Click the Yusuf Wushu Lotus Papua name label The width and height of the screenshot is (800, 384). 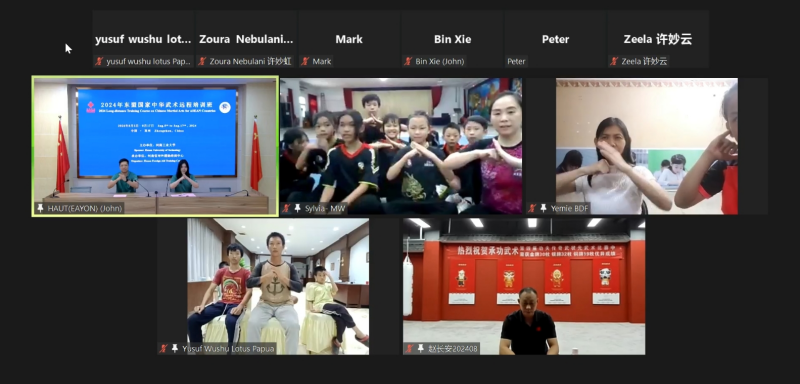tap(229, 349)
